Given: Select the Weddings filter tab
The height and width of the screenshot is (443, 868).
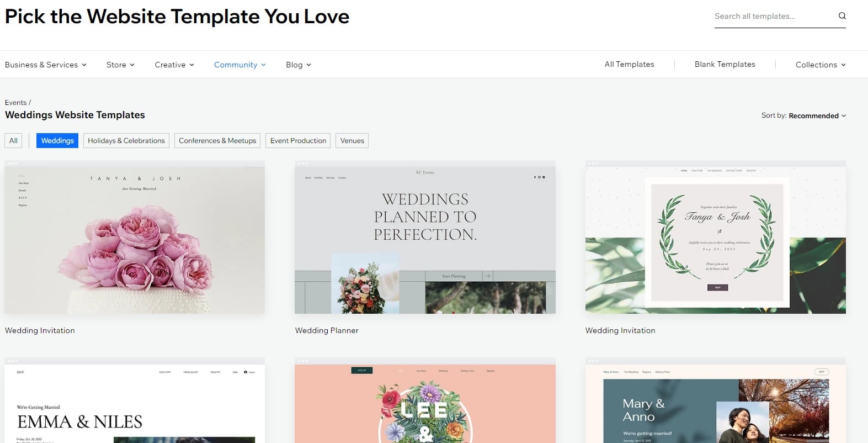Looking at the screenshot, I should coord(57,140).
